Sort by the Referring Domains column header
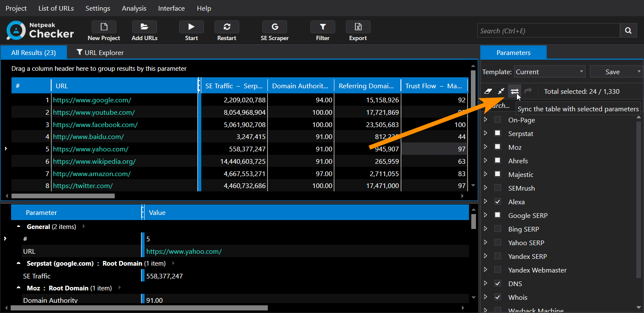 point(367,86)
